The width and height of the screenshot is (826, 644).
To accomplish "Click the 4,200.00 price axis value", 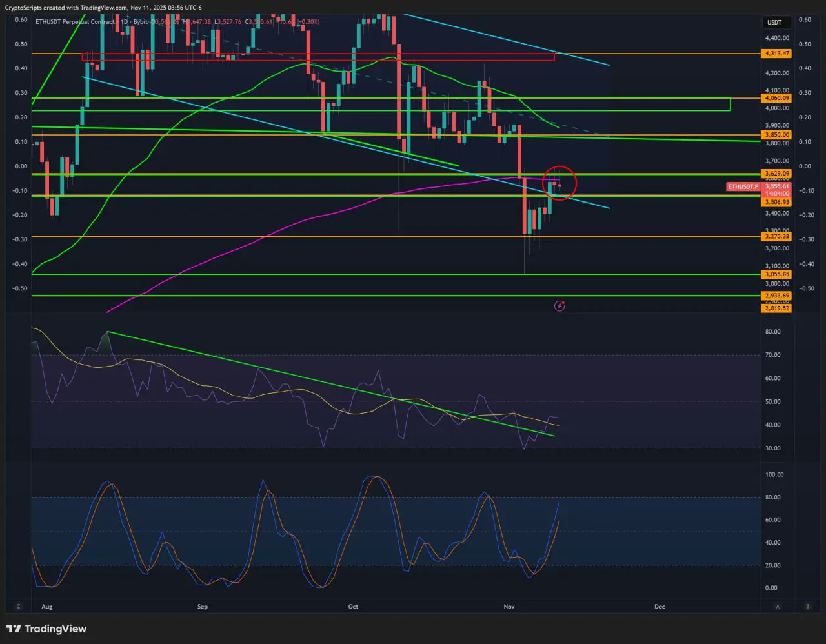I will [777, 73].
